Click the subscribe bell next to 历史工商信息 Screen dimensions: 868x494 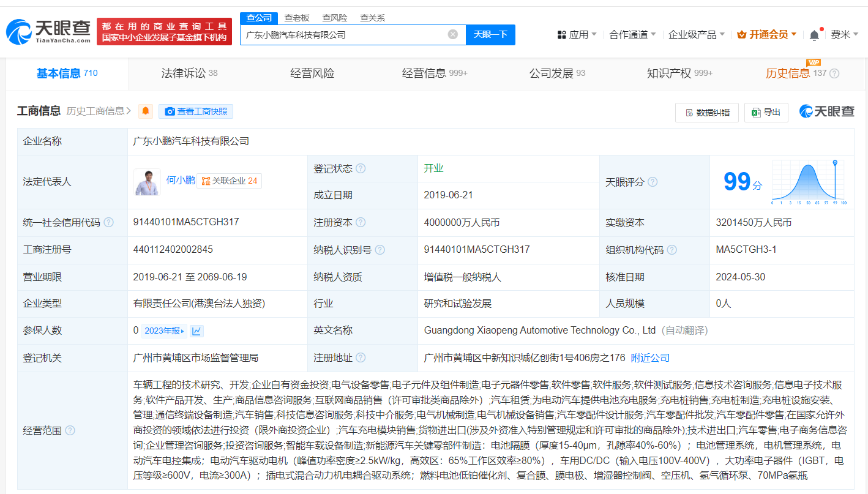pos(145,111)
